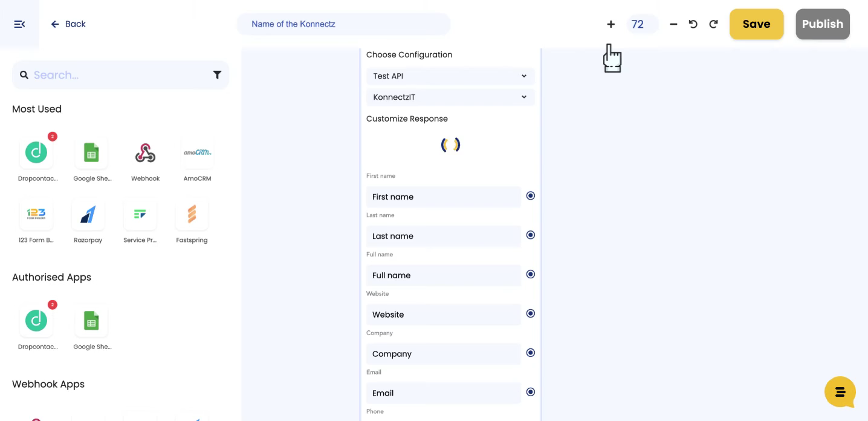
Task: Expand the KonnectzIT configuration dropdown
Action: pos(450,97)
